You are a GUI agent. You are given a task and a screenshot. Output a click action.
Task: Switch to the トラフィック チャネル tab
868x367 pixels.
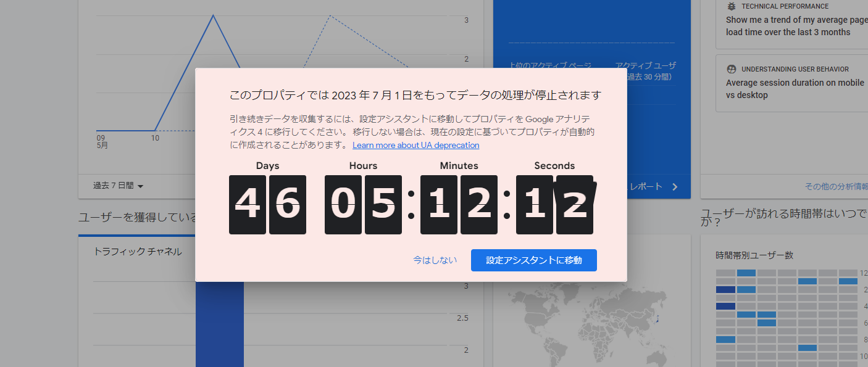click(x=138, y=252)
